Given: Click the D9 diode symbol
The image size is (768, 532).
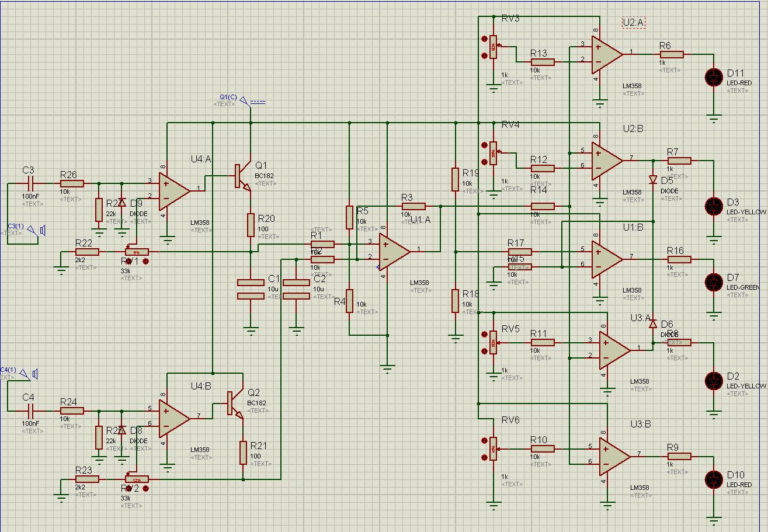Looking at the screenshot, I should coord(121,202).
